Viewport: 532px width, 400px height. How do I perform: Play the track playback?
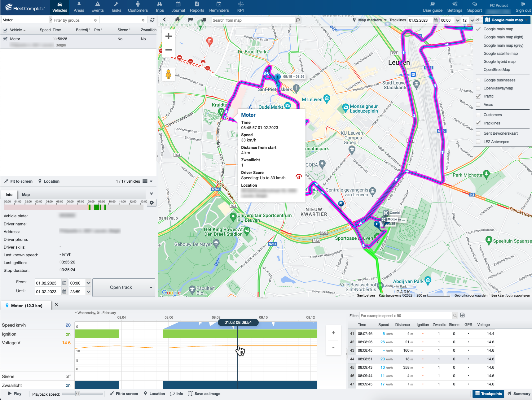pyautogui.click(x=15, y=394)
